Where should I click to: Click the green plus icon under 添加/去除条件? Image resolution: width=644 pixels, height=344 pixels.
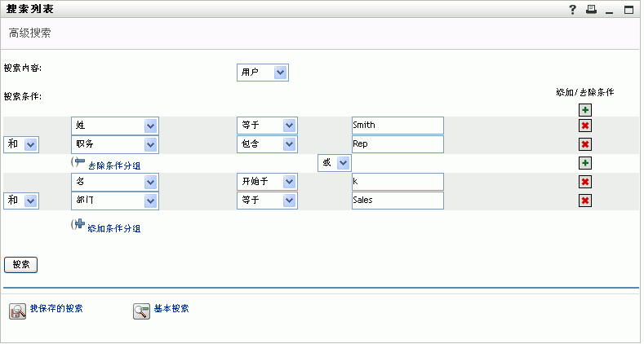[585, 110]
